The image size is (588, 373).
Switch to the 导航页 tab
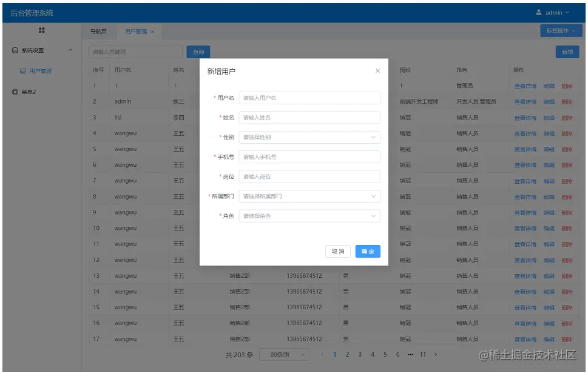tap(98, 32)
